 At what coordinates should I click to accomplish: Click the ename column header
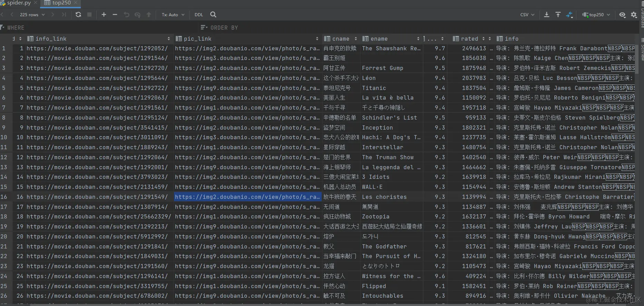(391, 39)
